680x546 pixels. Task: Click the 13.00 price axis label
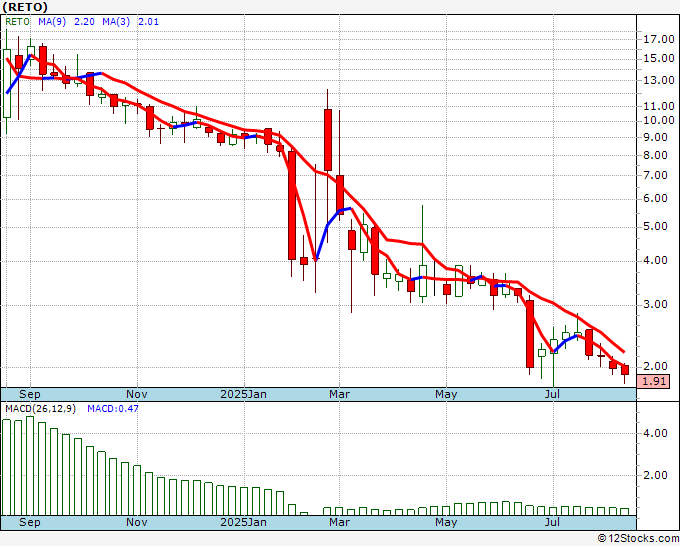tap(659, 80)
